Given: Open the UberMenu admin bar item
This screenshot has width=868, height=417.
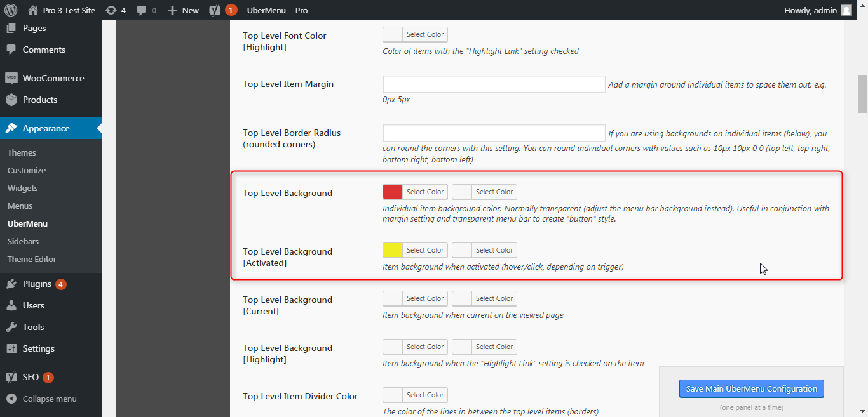Looking at the screenshot, I should pos(266,10).
